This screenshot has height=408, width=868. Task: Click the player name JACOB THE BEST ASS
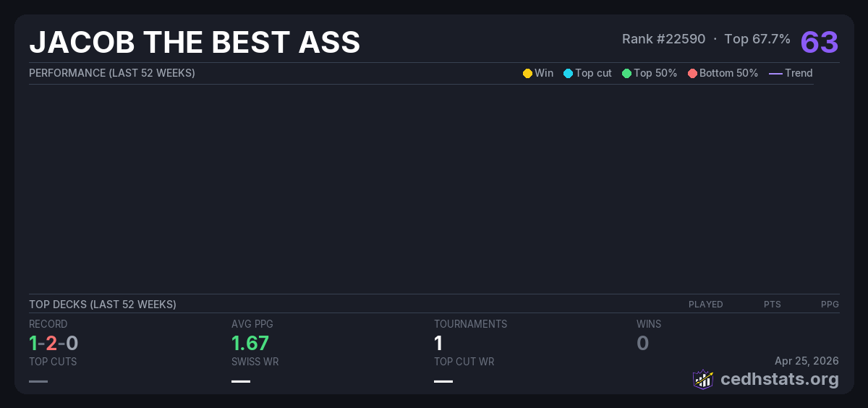click(195, 43)
